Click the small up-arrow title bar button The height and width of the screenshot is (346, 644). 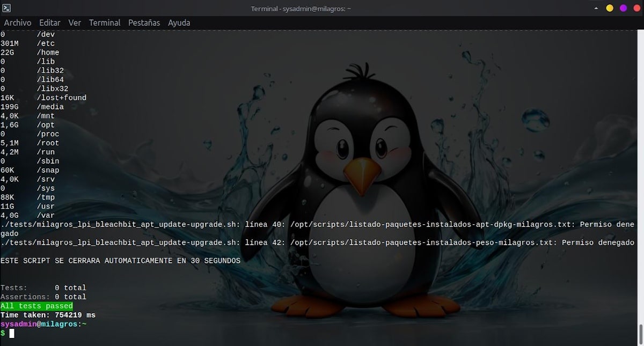[596, 9]
